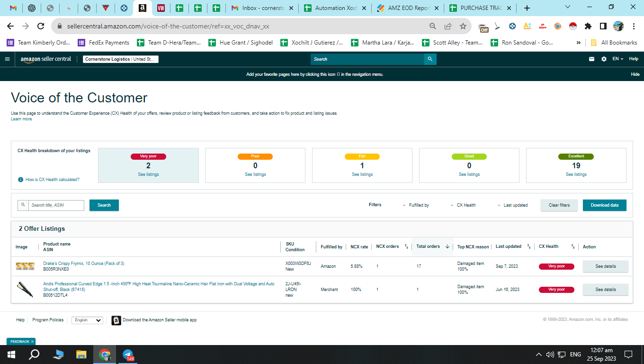Image resolution: width=644 pixels, height=364 pixels.
Task: Open Telegram from the taskbar
Action: click(x=128, y=355)
